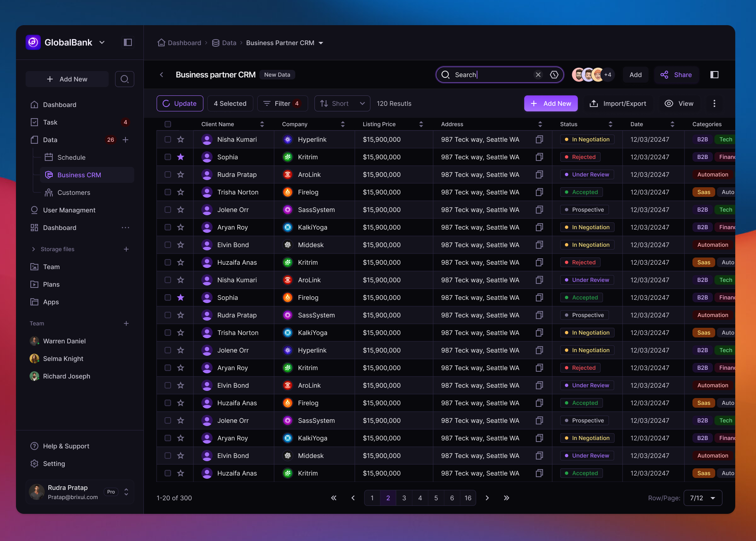Switch to the Schedule section
The image size is (756, 541).
tap(71, 157)
